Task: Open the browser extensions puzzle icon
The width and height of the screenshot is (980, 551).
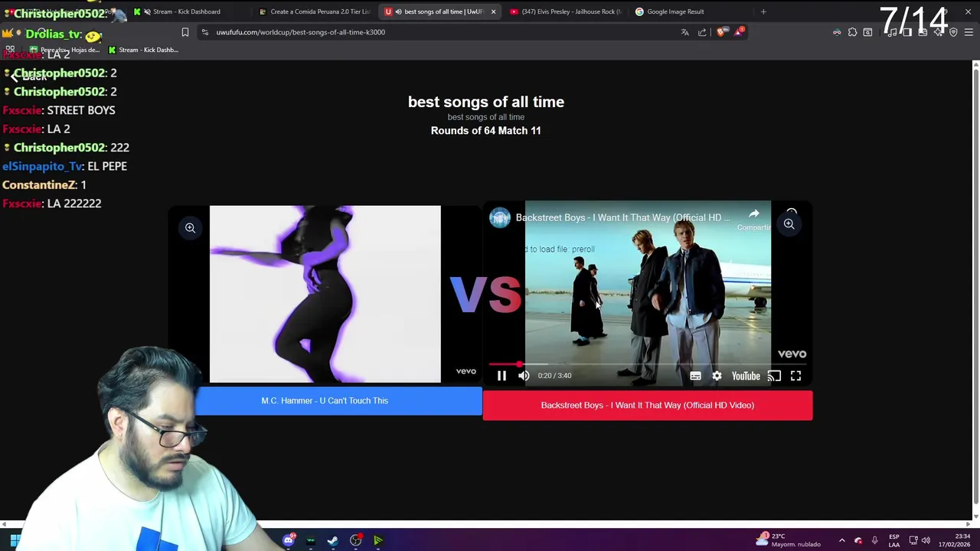Action: [x=852, y=32]
